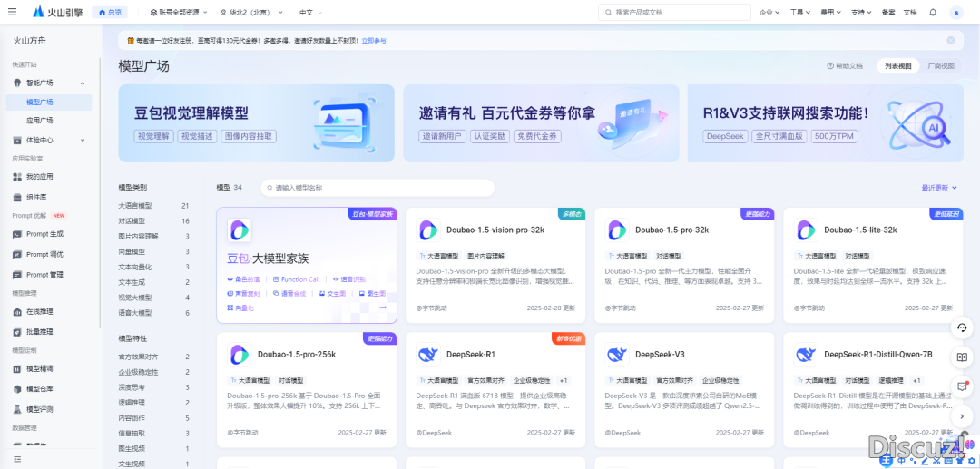Click the Function Call link
Screen dimensions: 980x469
coord(296,279)
